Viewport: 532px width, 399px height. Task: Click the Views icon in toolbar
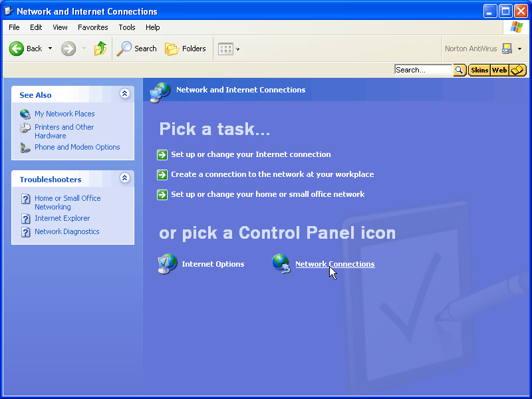[225, 49]
